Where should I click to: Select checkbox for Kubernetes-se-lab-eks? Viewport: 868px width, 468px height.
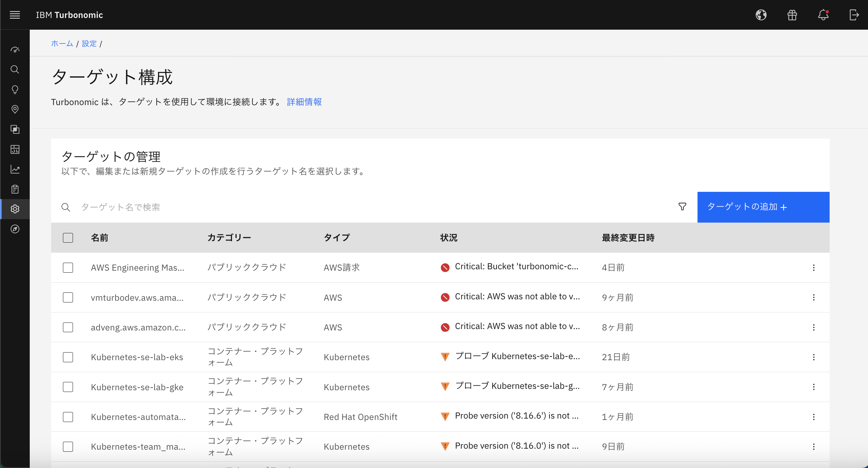tap(68, 357)
